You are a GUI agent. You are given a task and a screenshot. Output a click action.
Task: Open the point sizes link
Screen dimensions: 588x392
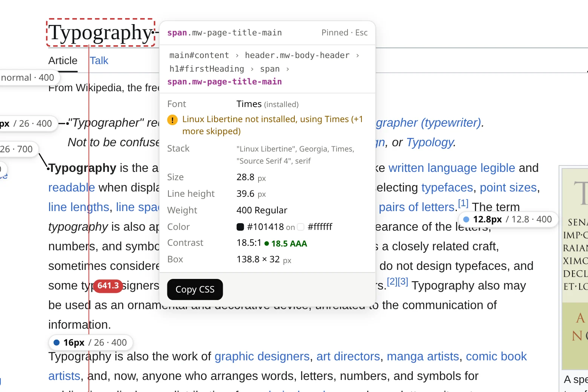click(x=508, y=187)
